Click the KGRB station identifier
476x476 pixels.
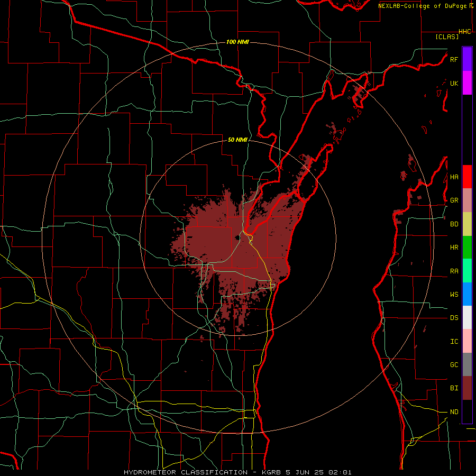[271, 472]
